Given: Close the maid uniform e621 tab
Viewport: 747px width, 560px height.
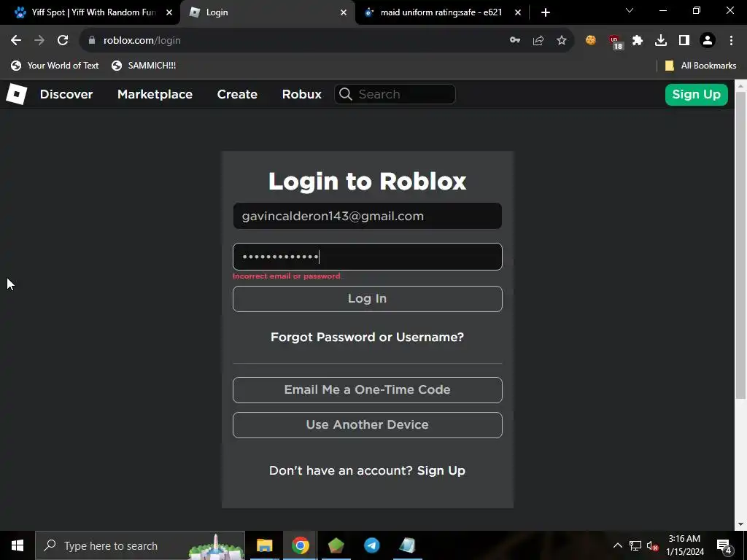Looking at the screenshot, I should pyautogui.click(x=518, y=12).
